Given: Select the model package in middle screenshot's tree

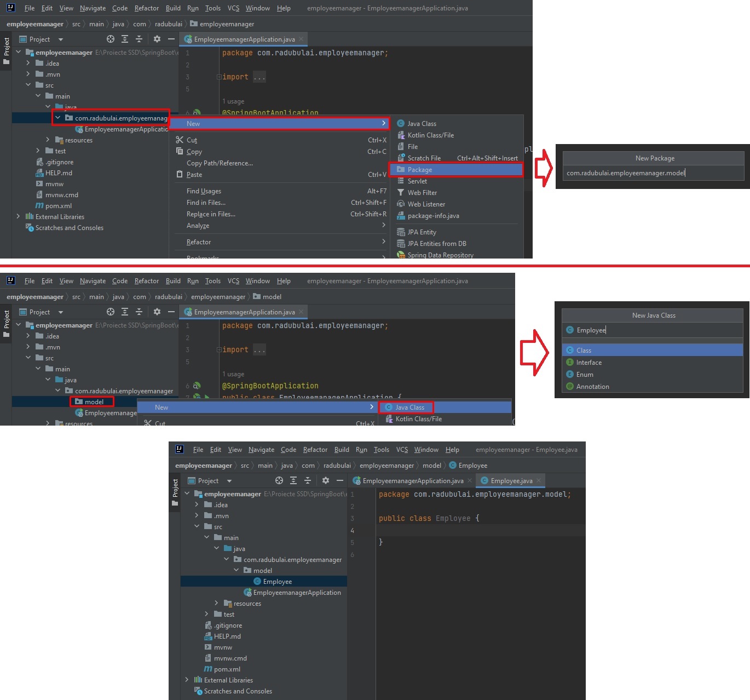Looking at the screenshot, I should 94,402.
